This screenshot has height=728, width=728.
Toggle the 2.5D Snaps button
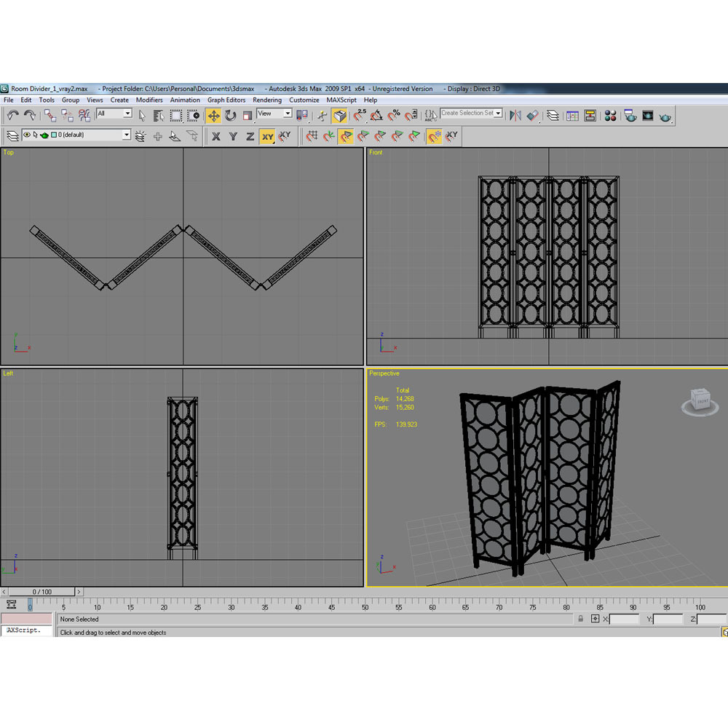click(x=360, y=116)
